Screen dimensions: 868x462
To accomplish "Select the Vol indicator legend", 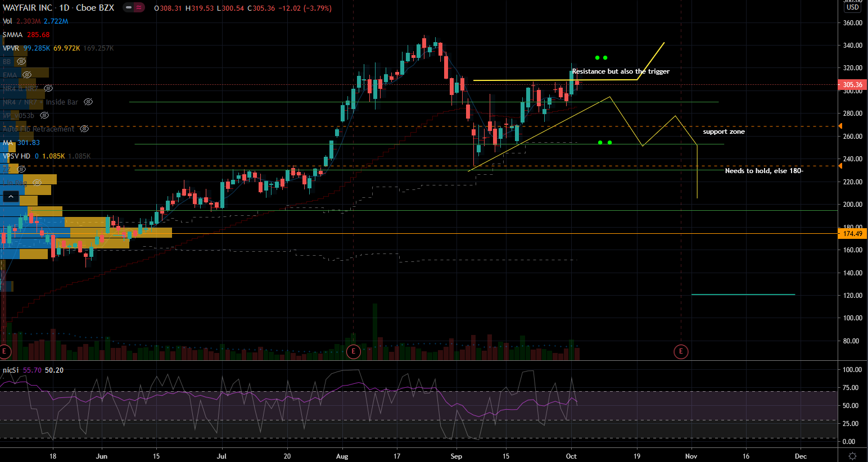I will click(7, 21).
